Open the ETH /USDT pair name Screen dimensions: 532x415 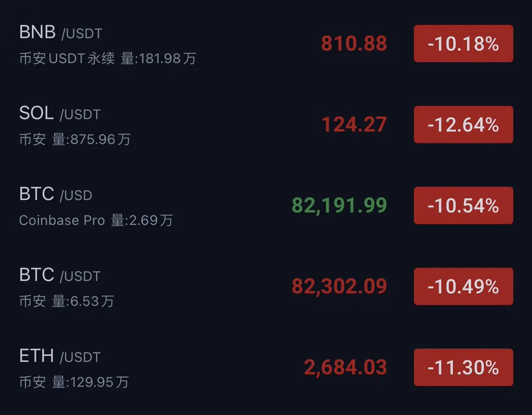pyautogui.click(x=60, y=356)
